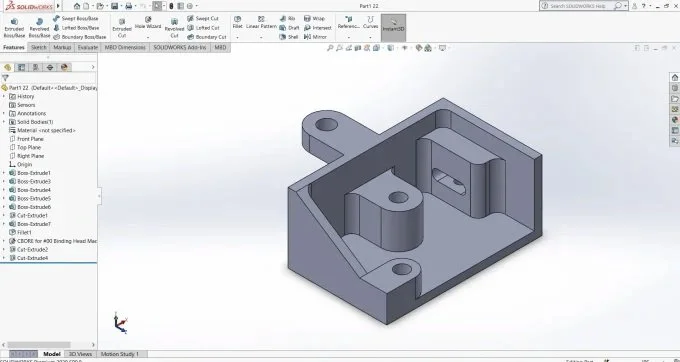Click the Draft tool
The width and height of the screenshot is (680, 362).
point(290,28)
